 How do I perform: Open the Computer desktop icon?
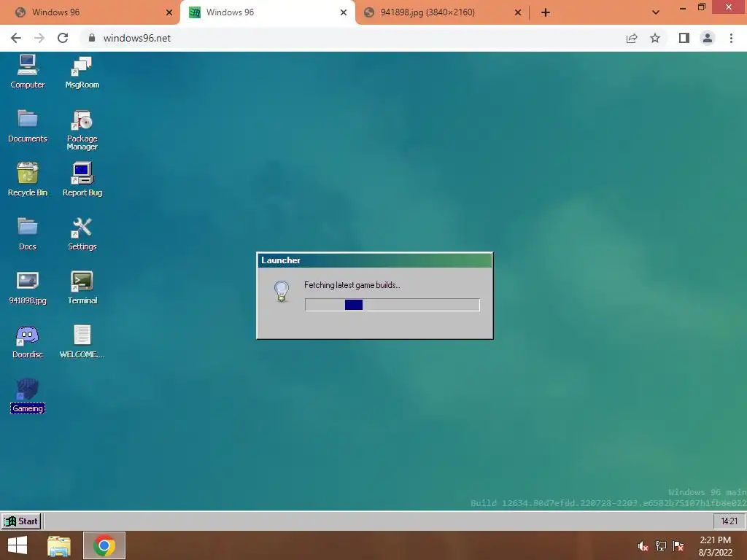tap(27, 71)
